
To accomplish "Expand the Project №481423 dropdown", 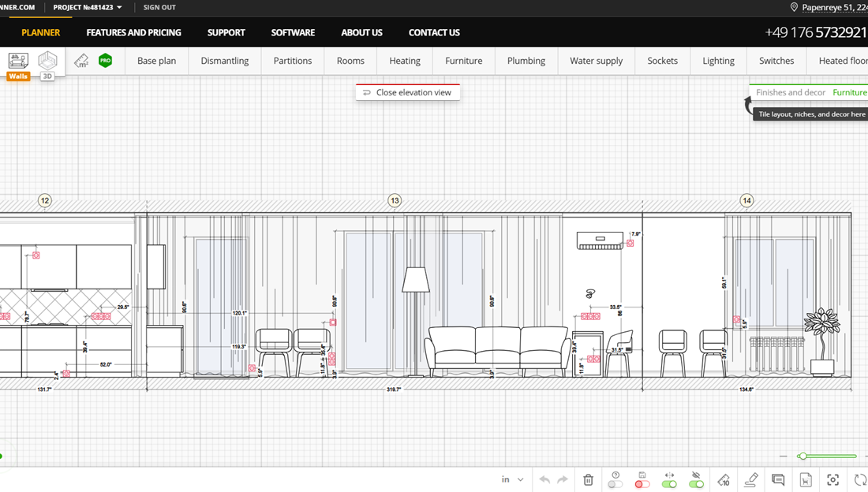I will pos(88,7).
